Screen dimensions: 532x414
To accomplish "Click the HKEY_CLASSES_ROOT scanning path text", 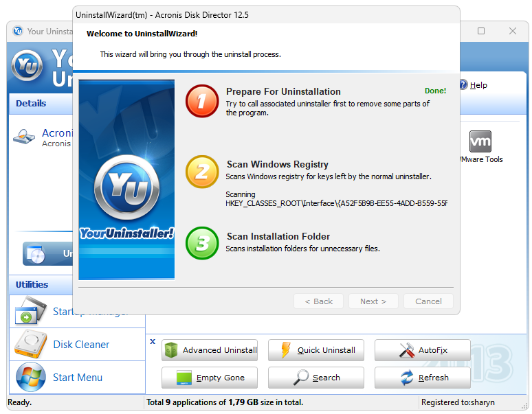I will click(336, 203).
